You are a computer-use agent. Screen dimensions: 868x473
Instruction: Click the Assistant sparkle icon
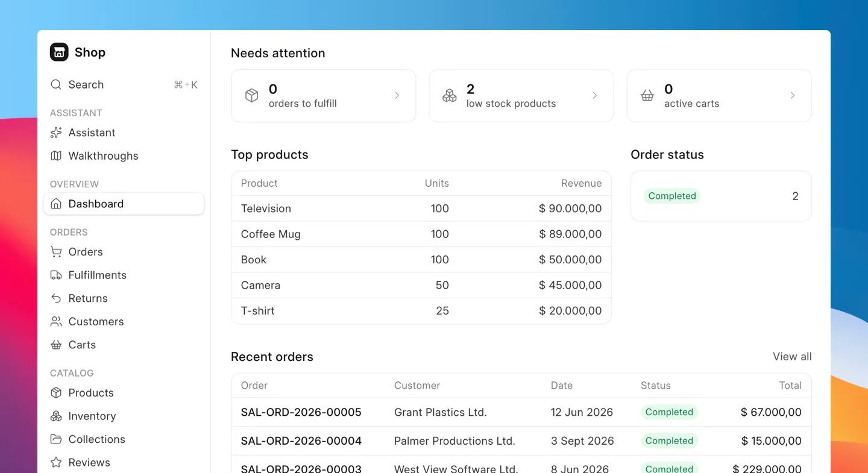tap(56, 133)
